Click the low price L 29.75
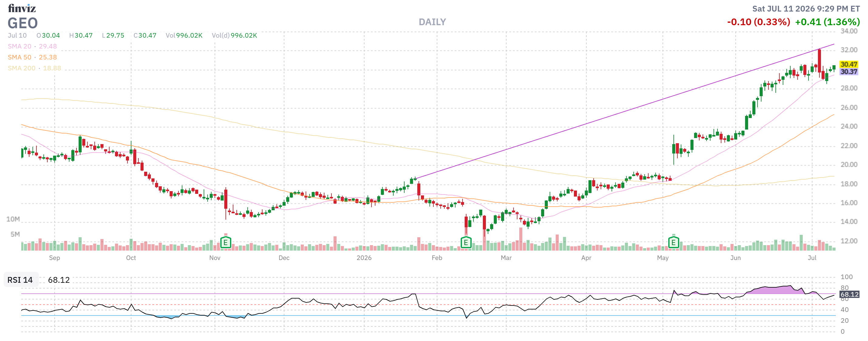 [x=113, y=35]
